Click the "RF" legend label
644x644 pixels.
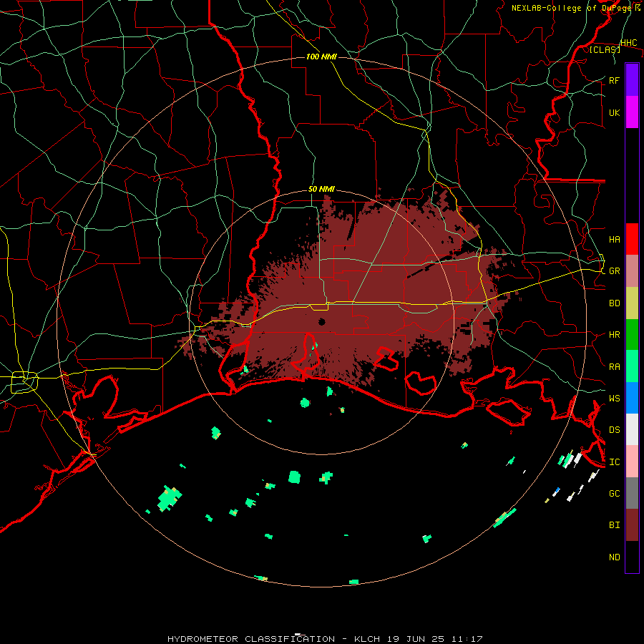tap(614, 80)
